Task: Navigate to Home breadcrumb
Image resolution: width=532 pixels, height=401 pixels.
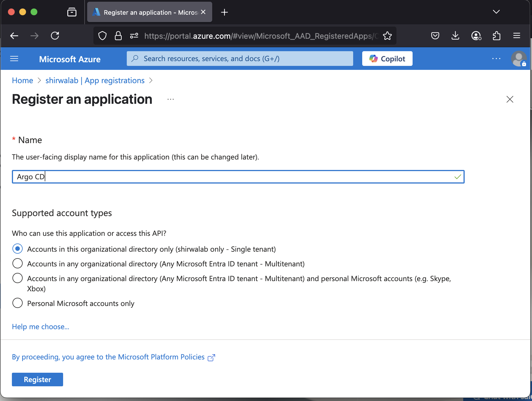Action: pos(23,81)
